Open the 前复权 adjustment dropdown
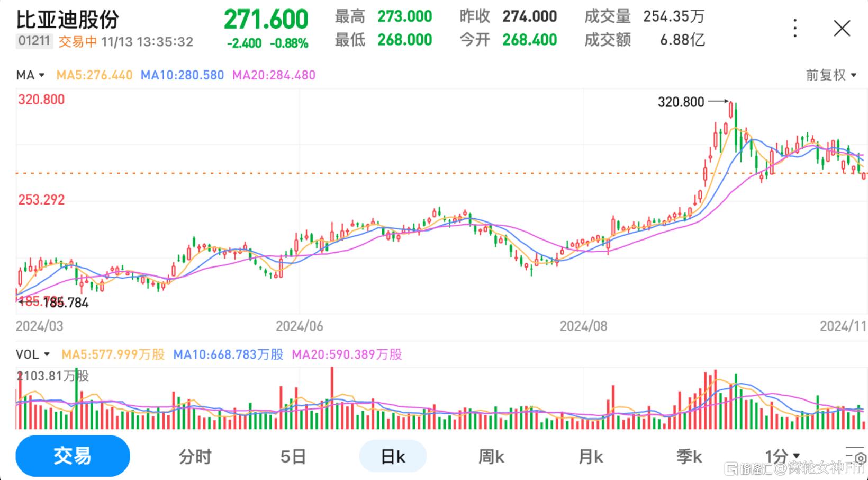Viewport: 868px width, 480px height. coord(831,75)
